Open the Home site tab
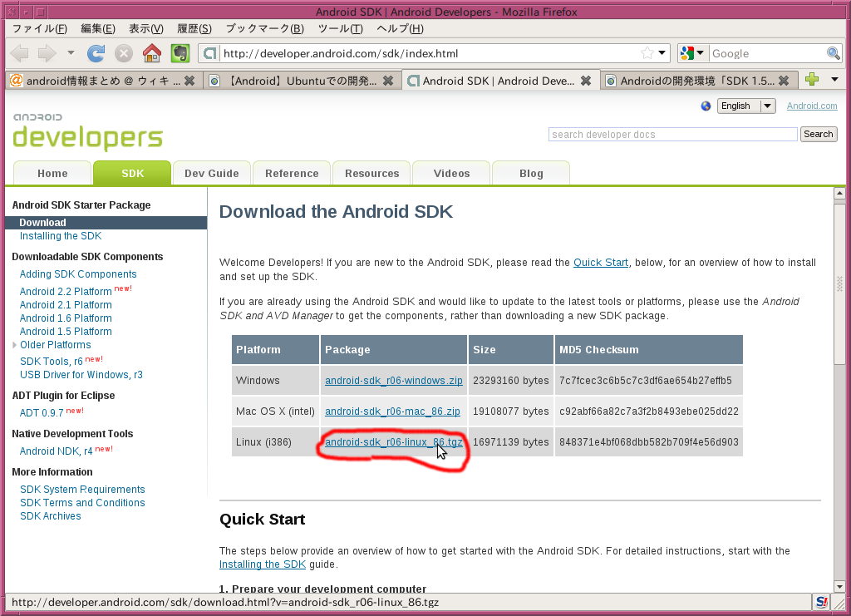This screenshot has width=851, height=616. coord(52,173)
